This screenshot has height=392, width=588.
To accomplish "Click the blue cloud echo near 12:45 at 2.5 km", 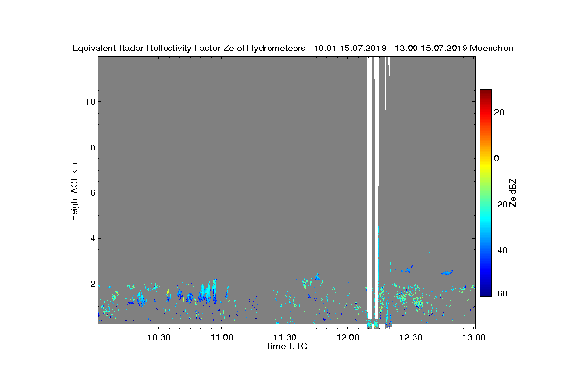I will [447, 272].
